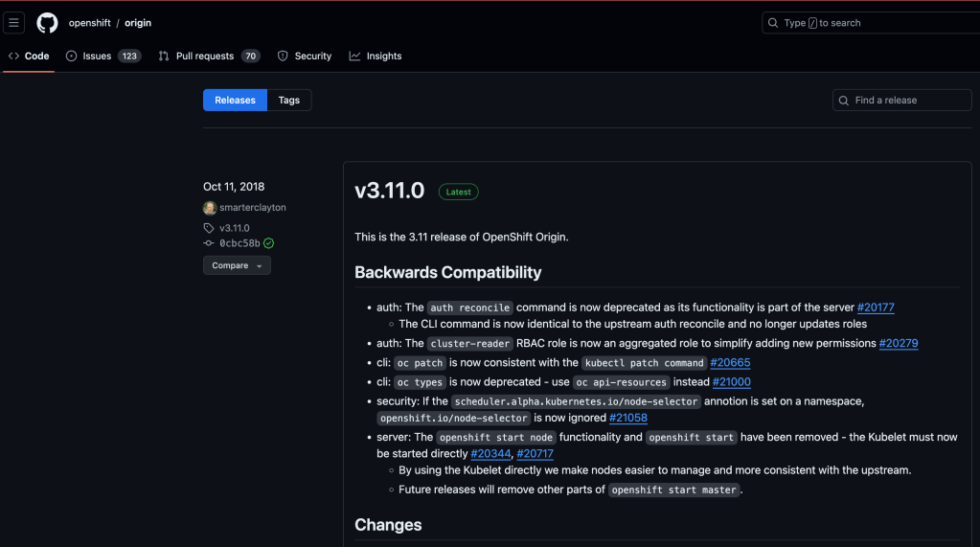980x547 pixels.
Task: Click the Issues circle icon
Action: tap(71, 57)
